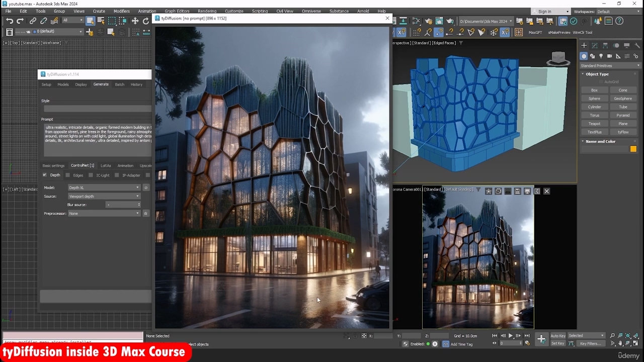Expand the Viewport depth source dropdown

click(104, 196)
